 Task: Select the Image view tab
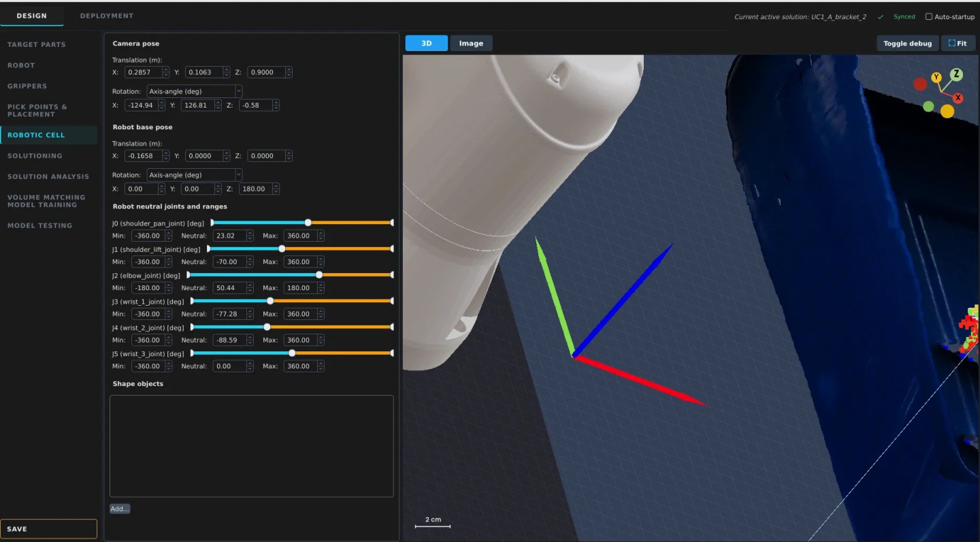pos(471,44)
